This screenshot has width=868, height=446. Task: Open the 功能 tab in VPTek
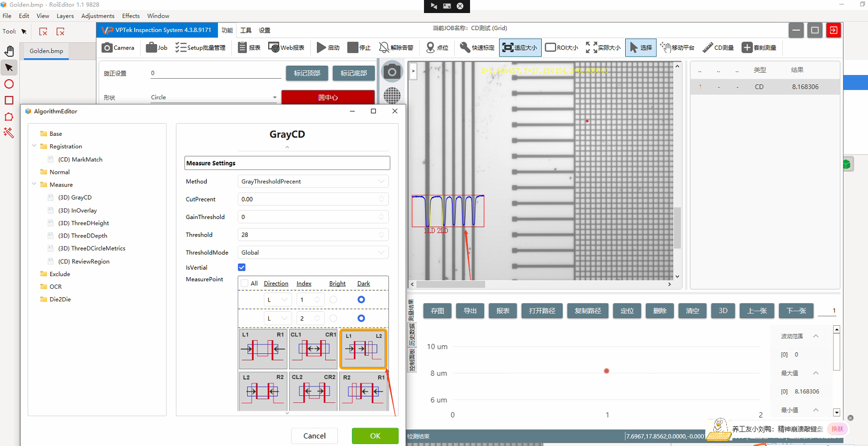(x=227, y=30)
